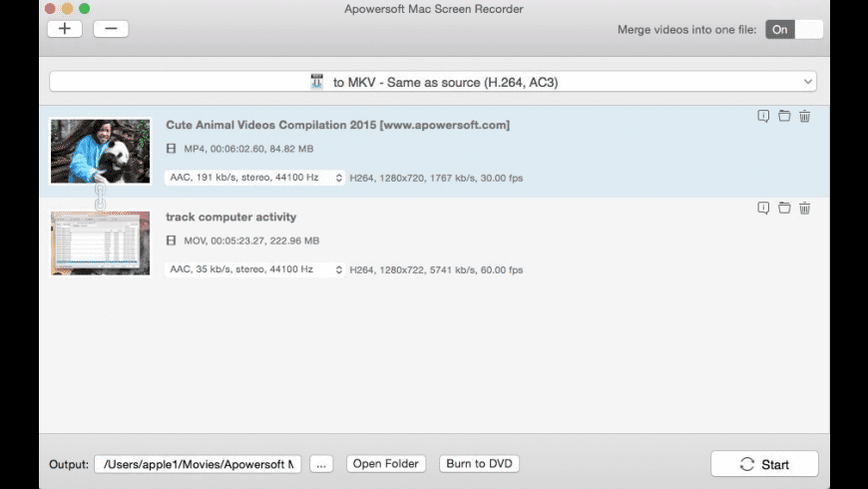Show info for Cute Animal Videos Compilation

(x=763, y=116)
